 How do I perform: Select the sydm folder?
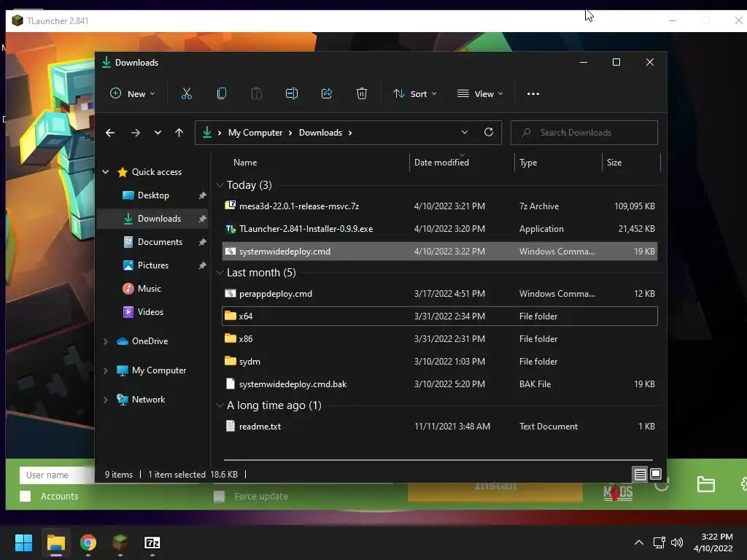pyautogui.click(x=440, y=362)
